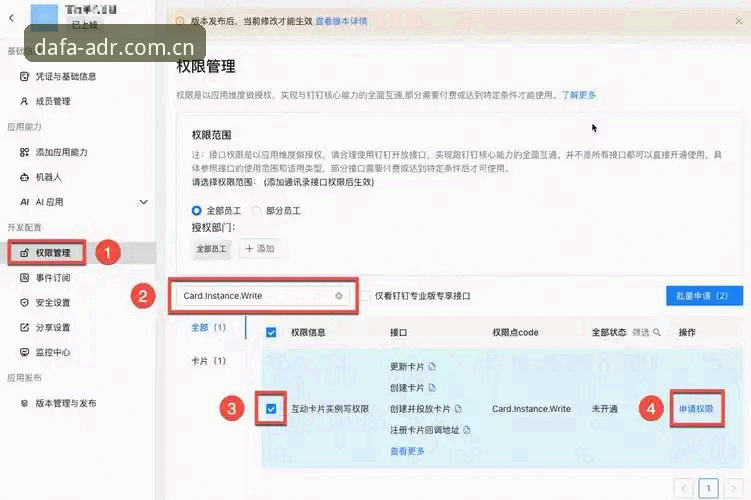Uncheck the 互动卡片实例写权限 row checkbox
The image size is (751, 500).
[271, 409]
